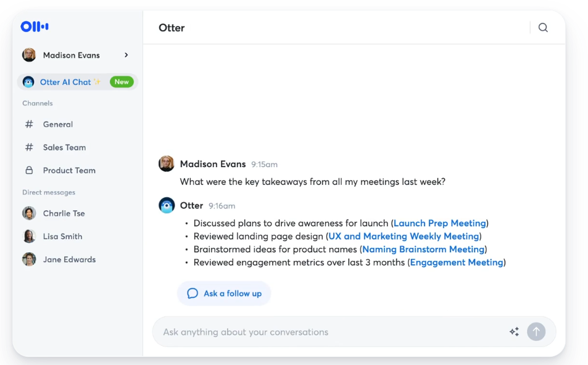Open direct message with Lisa Smith

point(62,237)
